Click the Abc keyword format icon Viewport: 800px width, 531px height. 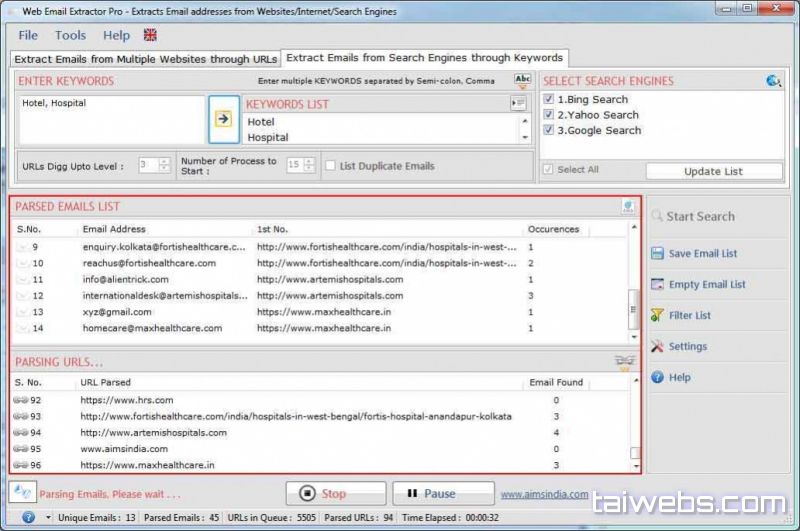[522, 80]
